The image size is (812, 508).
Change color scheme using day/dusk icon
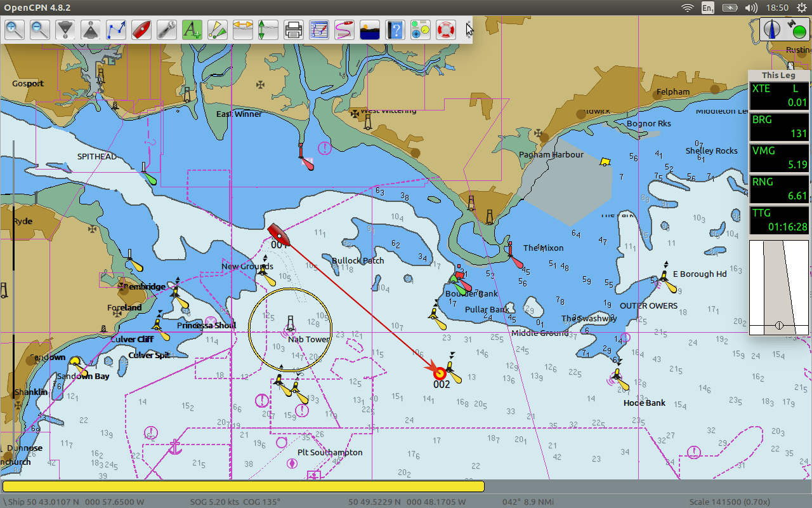pos(369,29)
